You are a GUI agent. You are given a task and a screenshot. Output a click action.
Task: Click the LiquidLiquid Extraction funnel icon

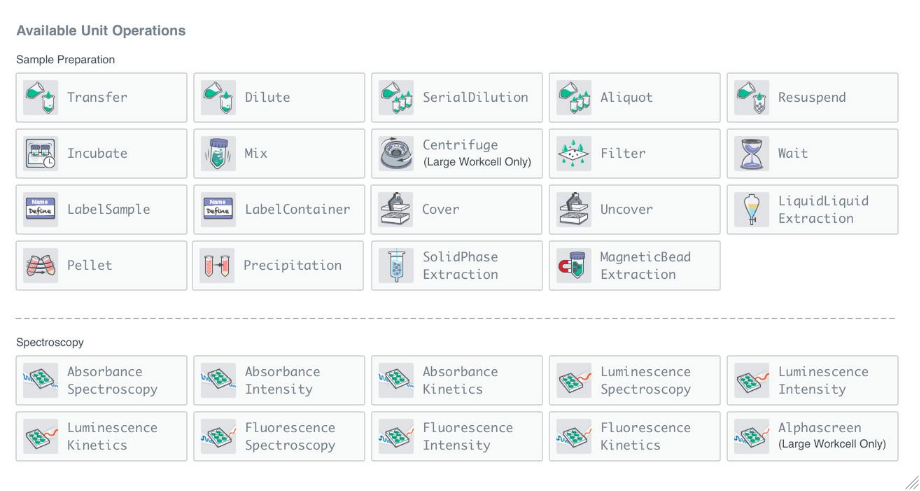(x=752, y=209)
